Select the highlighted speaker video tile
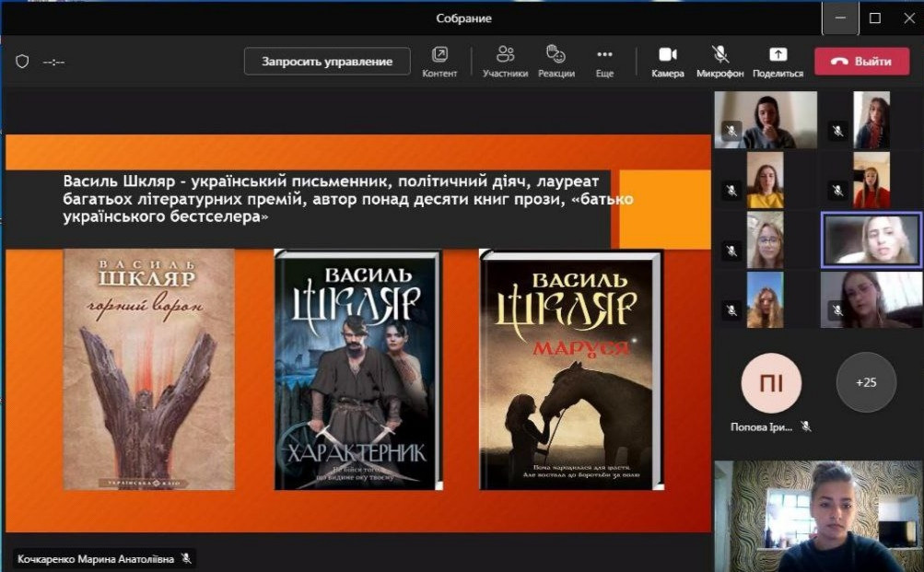Viewport: 924px width, 572px height. click(871, 239)
